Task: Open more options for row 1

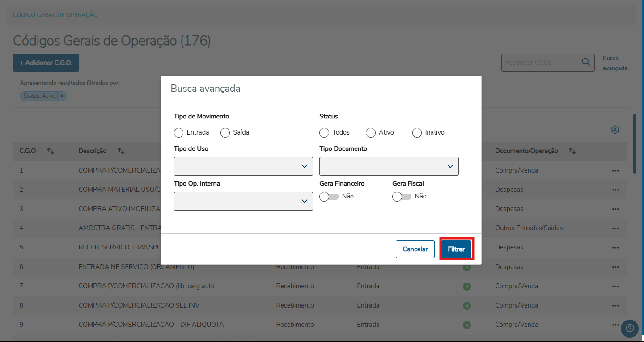Action: coord(615,171)
